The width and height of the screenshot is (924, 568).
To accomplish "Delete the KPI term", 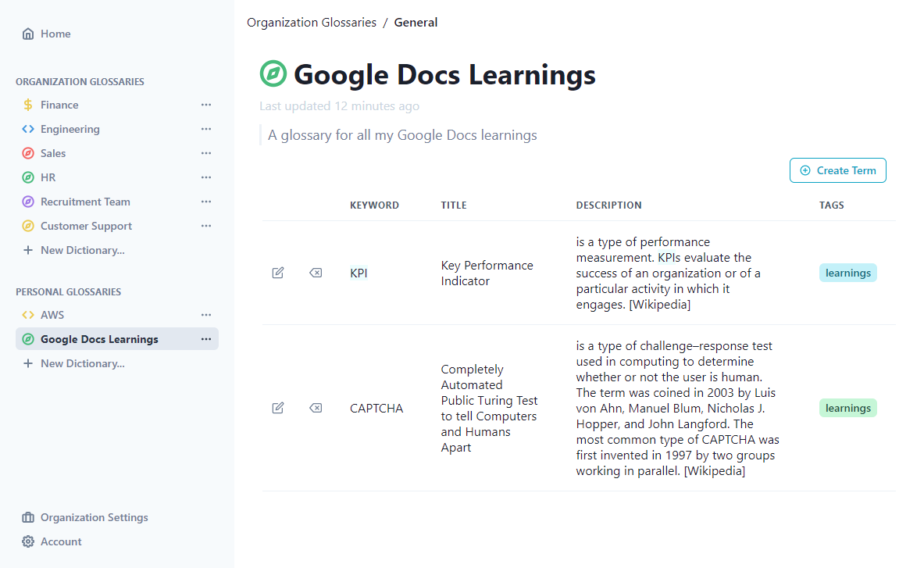I will (x=316, y=273).
